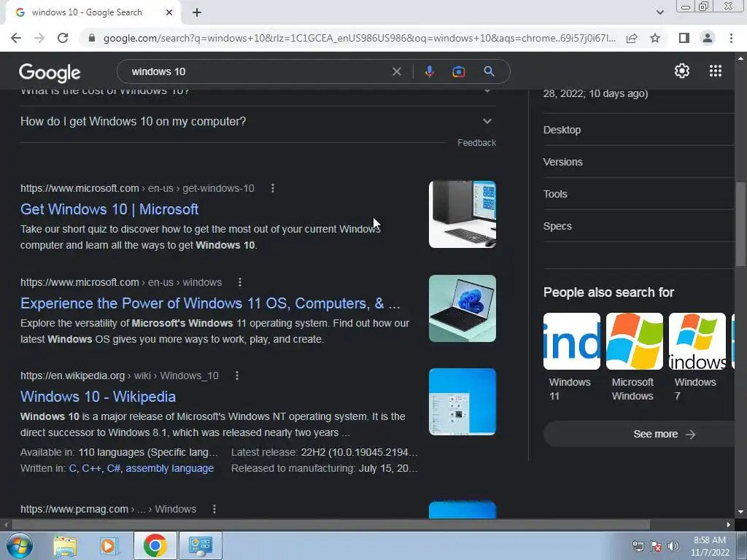Open more options for the get-windows-10 result
Image resolution: width=747 pixels, height=560 pixels.
273,189
